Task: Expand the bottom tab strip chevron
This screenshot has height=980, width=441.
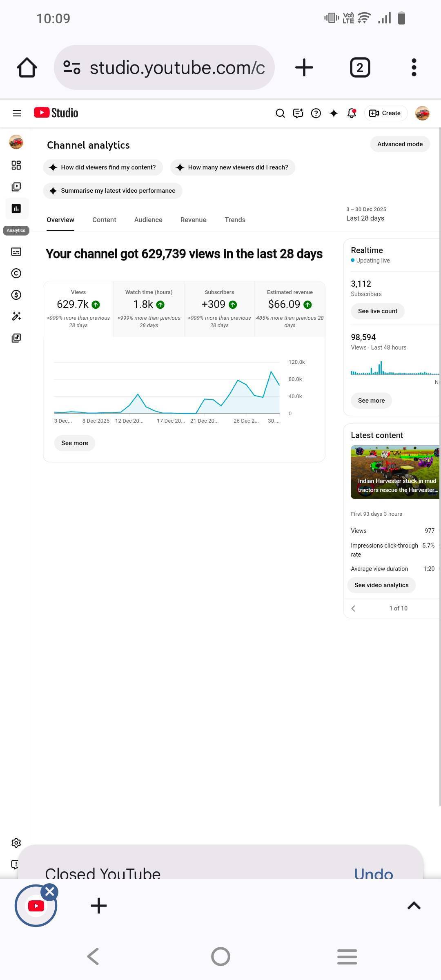Action: [414, 906]
